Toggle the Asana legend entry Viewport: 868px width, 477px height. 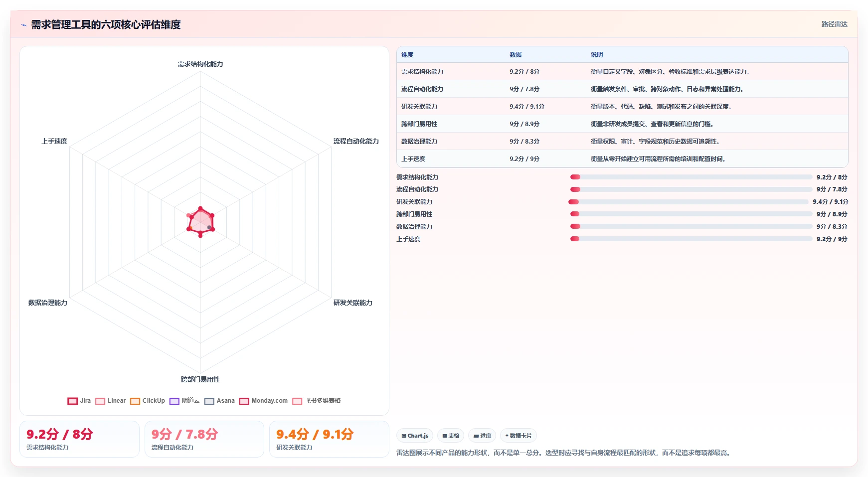[219, 401]
